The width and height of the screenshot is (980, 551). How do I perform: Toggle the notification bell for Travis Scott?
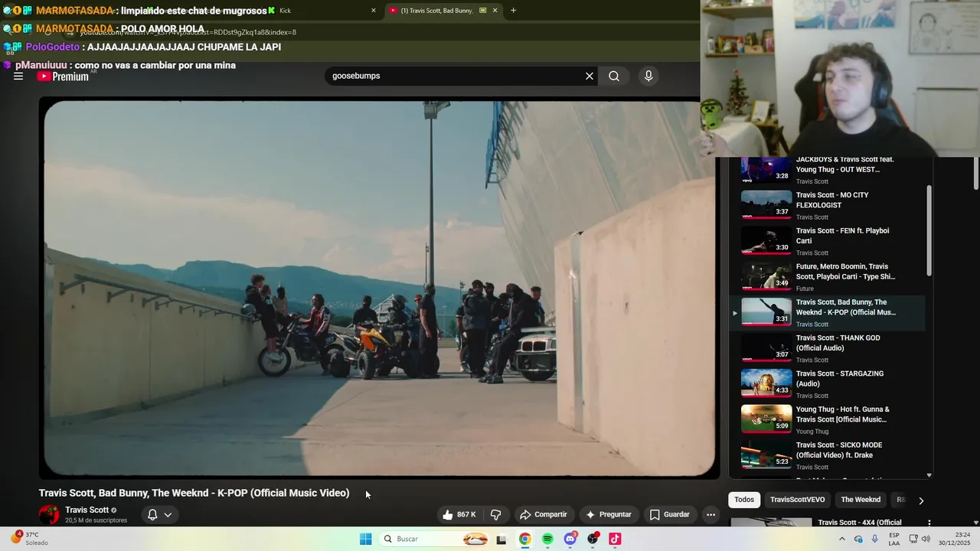[152, 514]
